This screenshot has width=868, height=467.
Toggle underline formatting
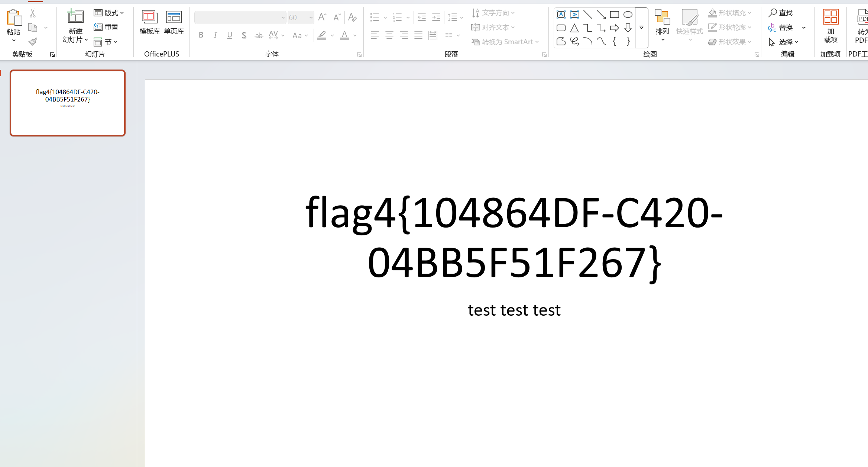point(230,35)
